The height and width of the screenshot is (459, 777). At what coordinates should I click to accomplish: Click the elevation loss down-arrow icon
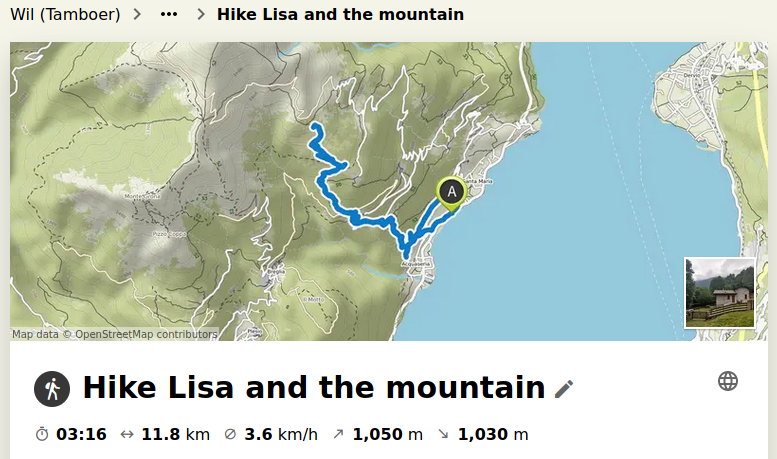[444, 434]
